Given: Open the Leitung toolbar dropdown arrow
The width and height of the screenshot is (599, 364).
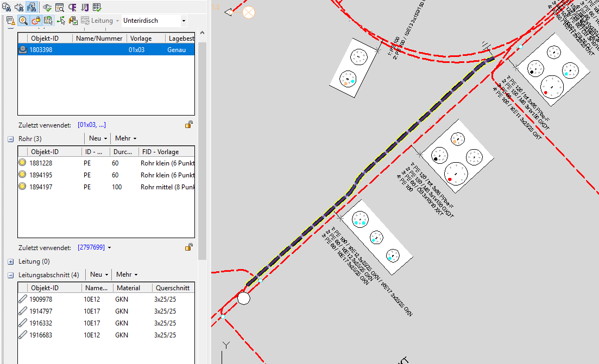Looking at the screenshot, I should [117, 21].
